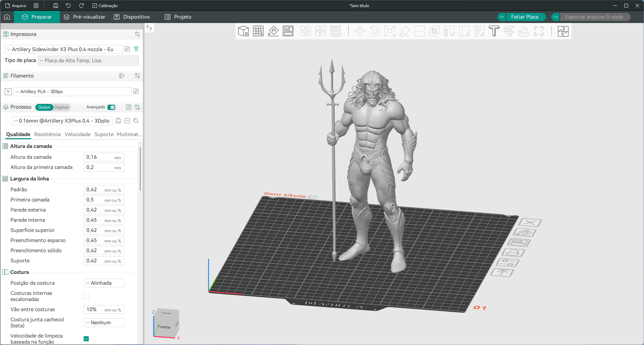644x345 pixels.
Task: Click the Auto orient toolbar icon
Action: click(x=273, y=31)
